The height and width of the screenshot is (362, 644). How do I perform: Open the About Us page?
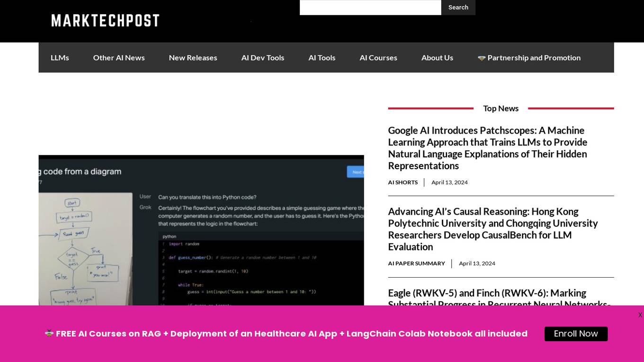point(437,57)
